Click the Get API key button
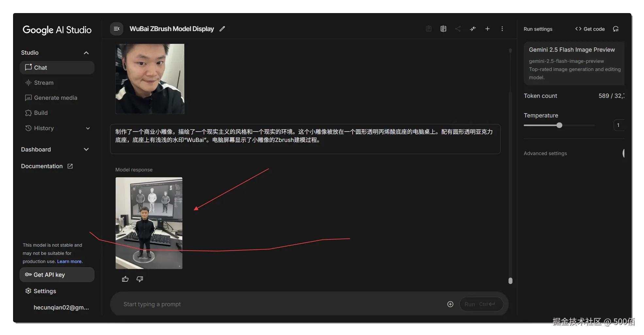The image size is (644, 335). pos(57,275)
